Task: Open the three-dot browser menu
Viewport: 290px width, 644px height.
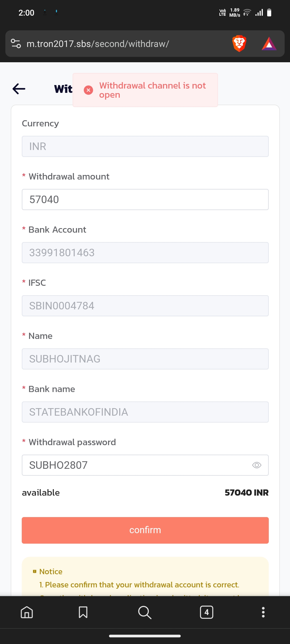Action: [x=263, y=612]
